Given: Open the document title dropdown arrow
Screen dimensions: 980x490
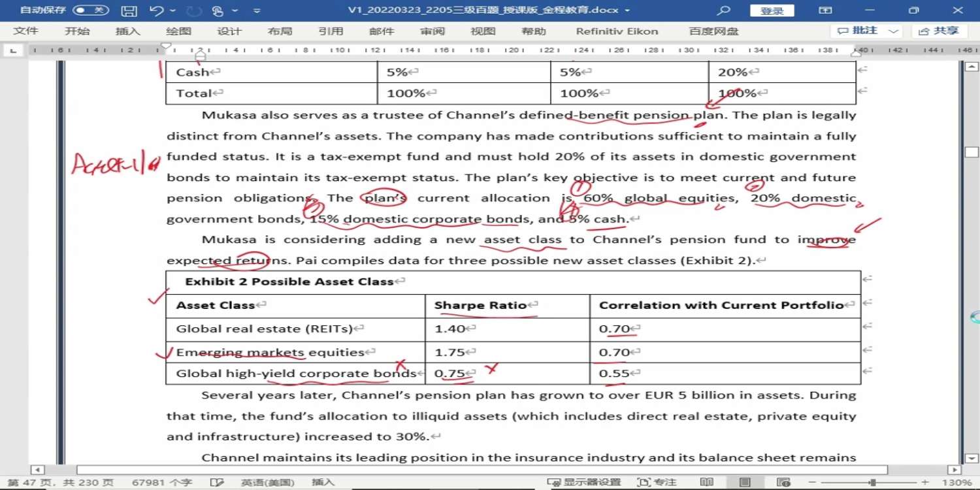Looking at the screenshot, I should [627, 10].
